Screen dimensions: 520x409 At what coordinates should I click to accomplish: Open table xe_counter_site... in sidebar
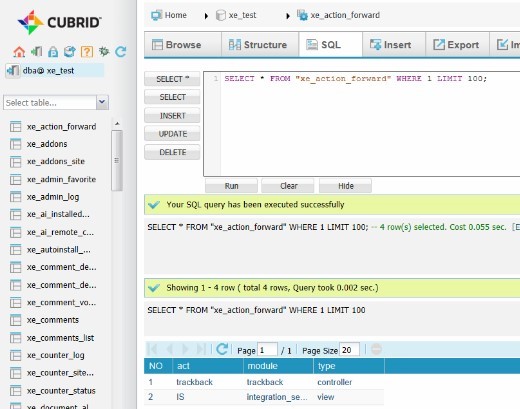click(x=52, y=373)
